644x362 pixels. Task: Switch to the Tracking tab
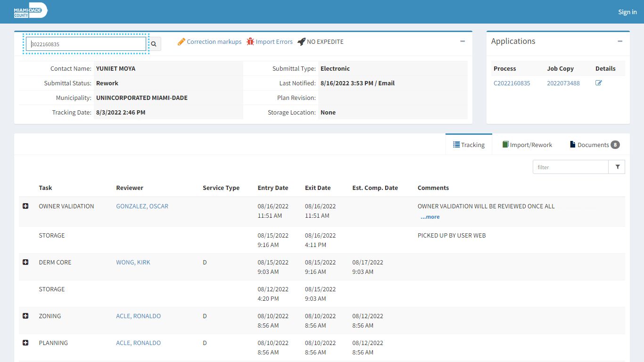(x=469, y=145)
